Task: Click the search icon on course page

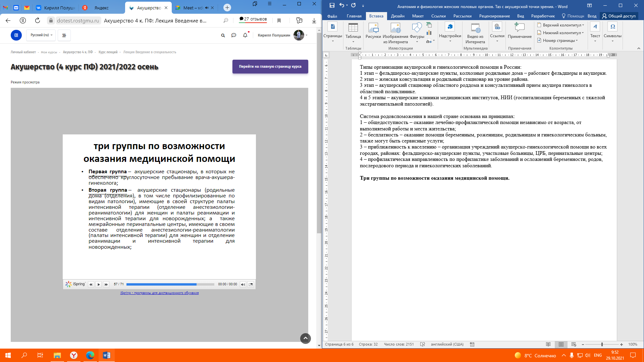Action: pos(223,35)
